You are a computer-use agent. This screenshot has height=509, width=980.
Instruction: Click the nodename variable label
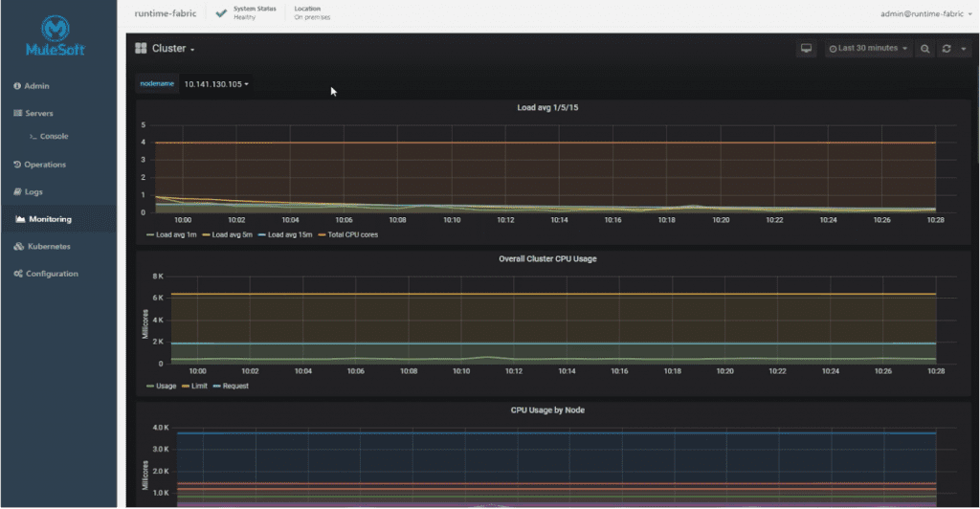coord(157,83)
